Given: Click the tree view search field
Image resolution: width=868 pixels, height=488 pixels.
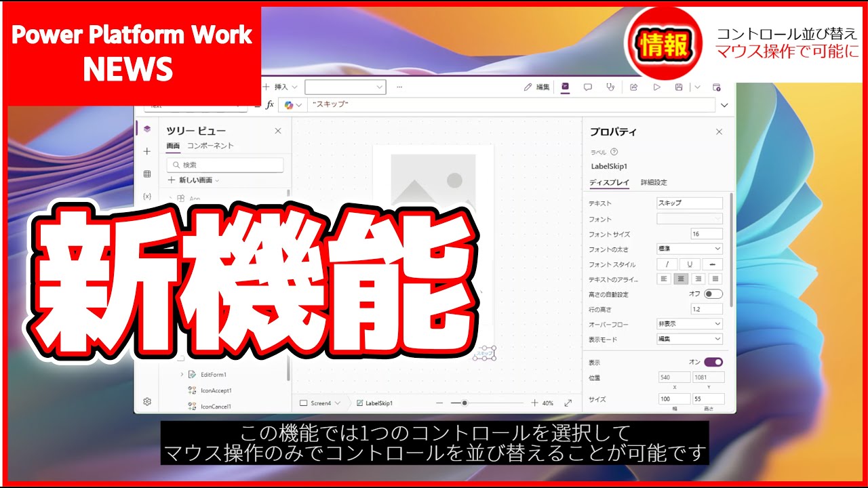Looking at the screenshot, I should tap(225, 165).
